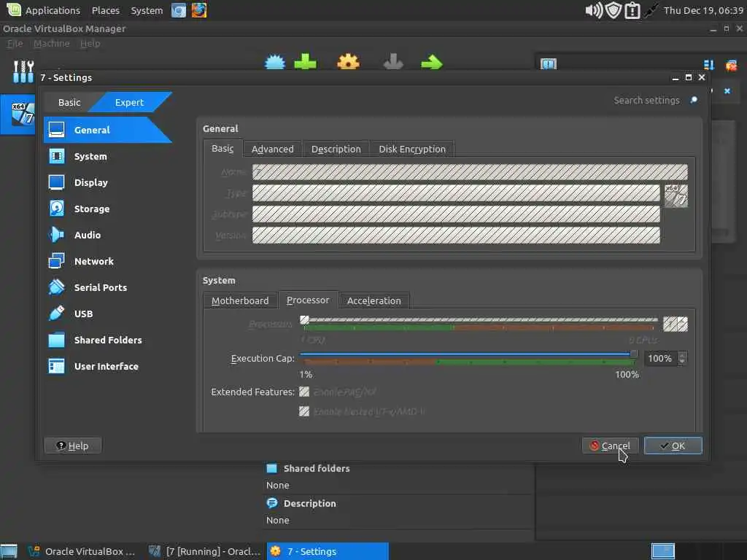Click the Search settings field
Image resolution: width=747 pixels, height=560 pixels.
pos(646,101)
